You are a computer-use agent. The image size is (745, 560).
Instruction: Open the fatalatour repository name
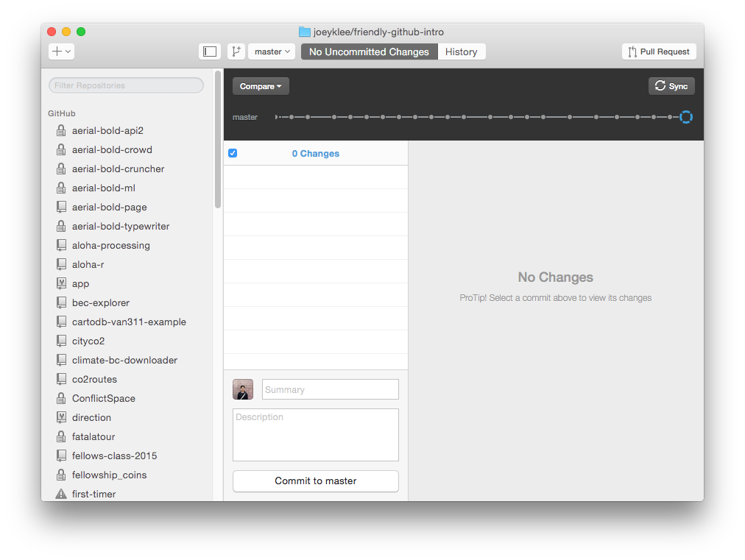coord(93,436)
